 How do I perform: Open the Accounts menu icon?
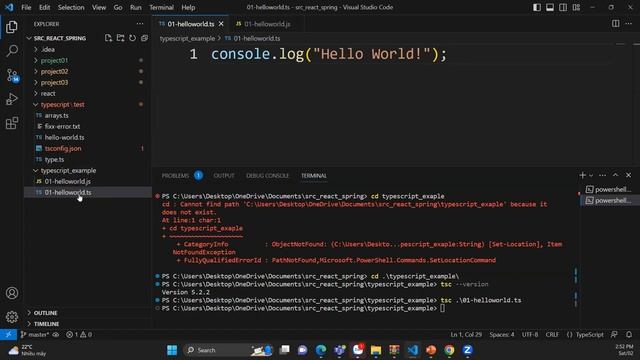(x=12, y=293)
